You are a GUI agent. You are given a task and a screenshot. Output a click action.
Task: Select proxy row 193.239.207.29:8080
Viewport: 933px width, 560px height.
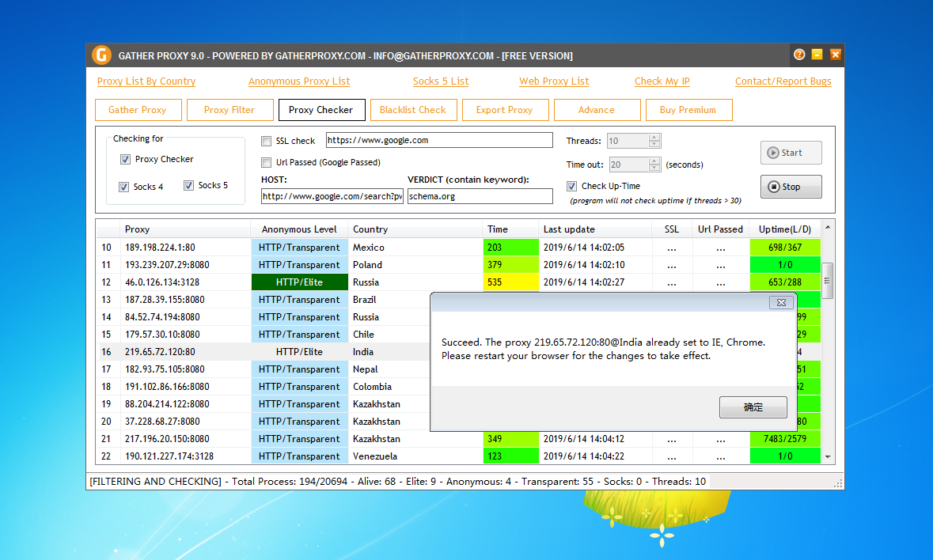(x=459, y=264)
